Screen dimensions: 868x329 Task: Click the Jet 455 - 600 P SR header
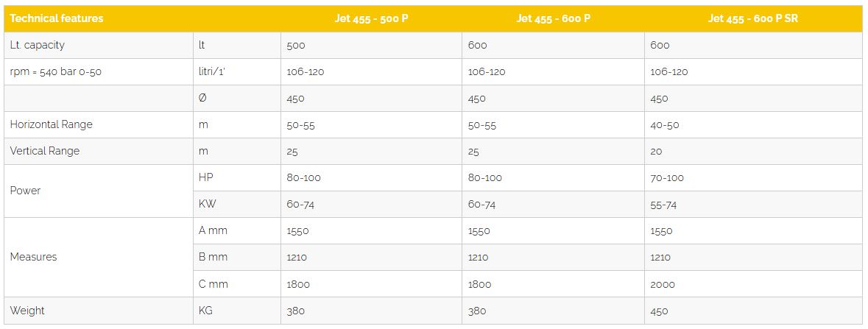pos(752,18)
